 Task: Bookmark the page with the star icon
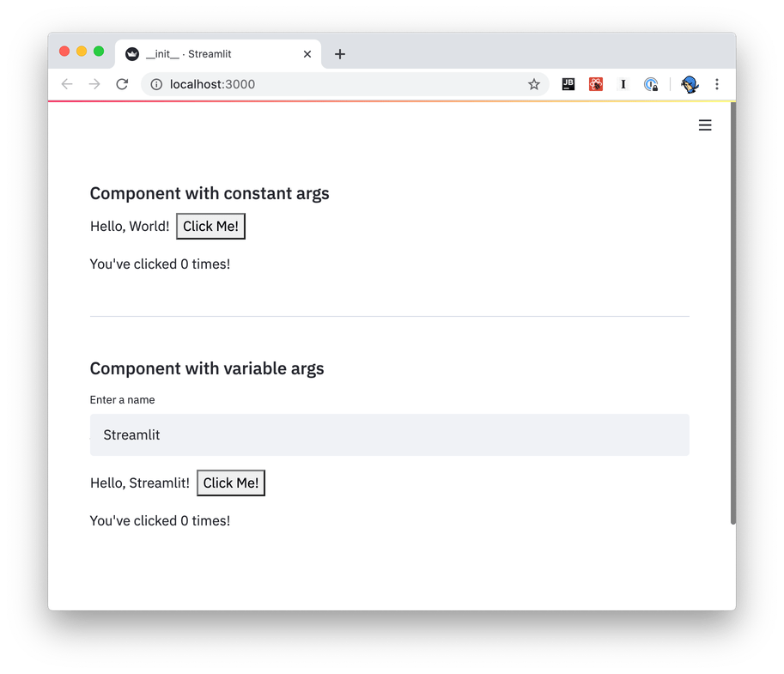click(534, 84)
